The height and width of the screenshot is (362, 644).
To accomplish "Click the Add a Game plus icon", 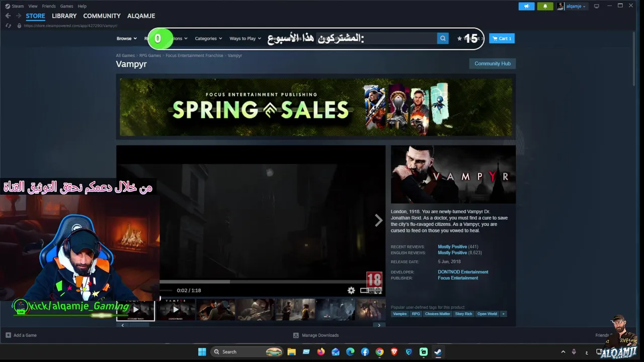I will (8, 335).
